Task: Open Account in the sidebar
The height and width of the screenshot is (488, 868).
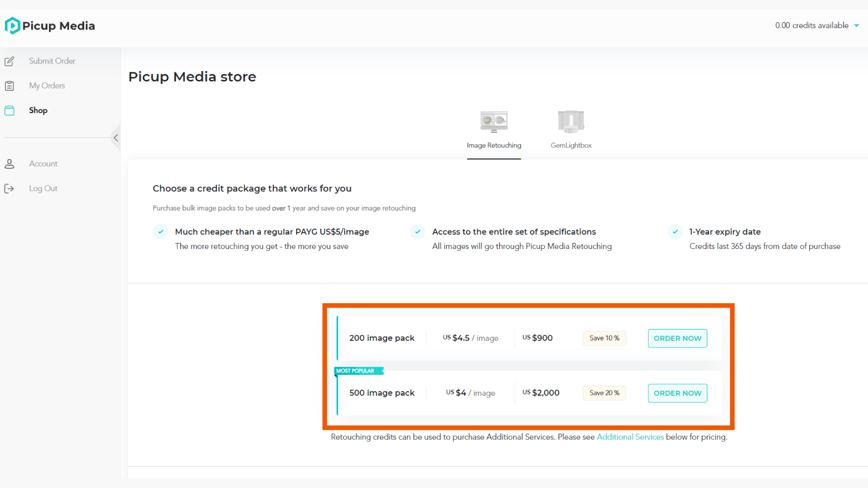Action: pyautogui.click(x=43, y=164)
